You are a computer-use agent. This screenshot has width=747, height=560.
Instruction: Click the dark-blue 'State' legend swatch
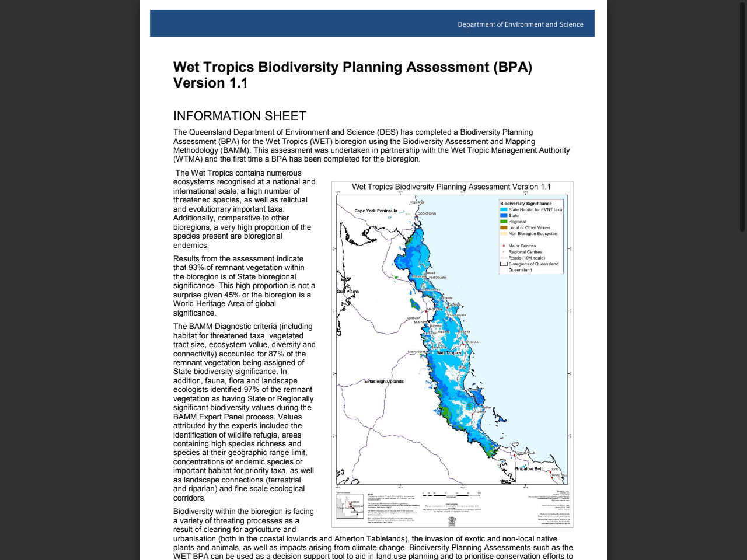pos(504,215)
